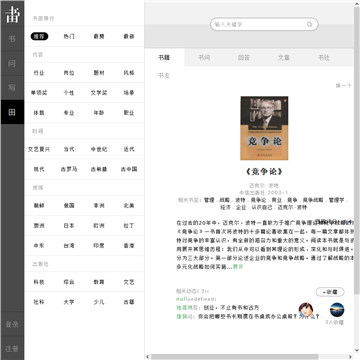
Task: Filter by 北美 region
Action: (129, 206)
